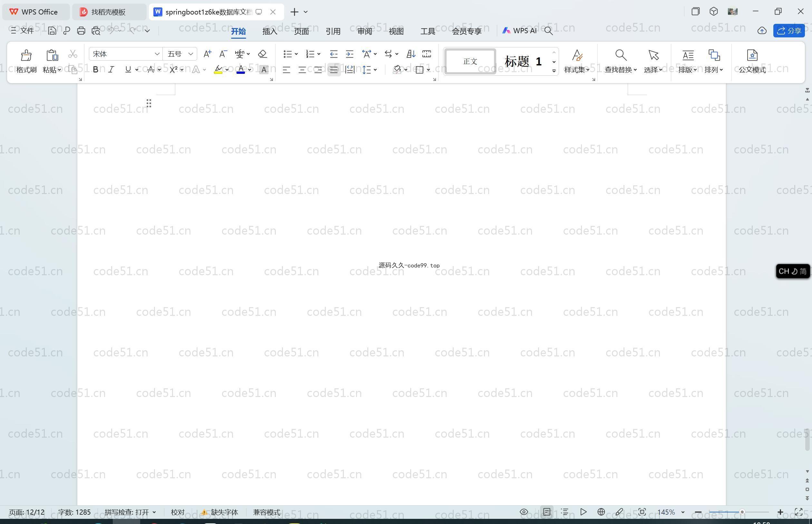The image size is (812, 524).
Task: Click the WPS AI button
Action: coord(519,31)
